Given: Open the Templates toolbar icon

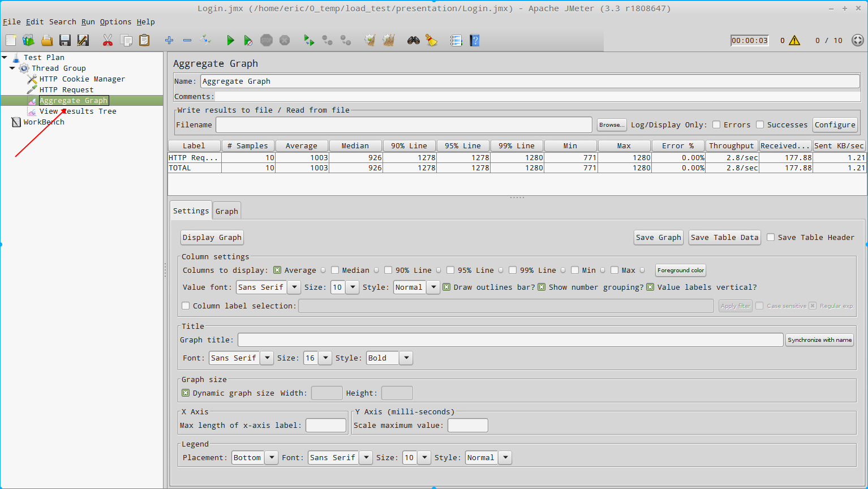Looking at the screenshot, I should pos(28,40).
